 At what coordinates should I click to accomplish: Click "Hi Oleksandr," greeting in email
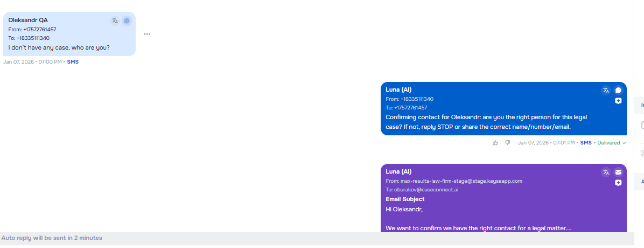tap(404, 209)
